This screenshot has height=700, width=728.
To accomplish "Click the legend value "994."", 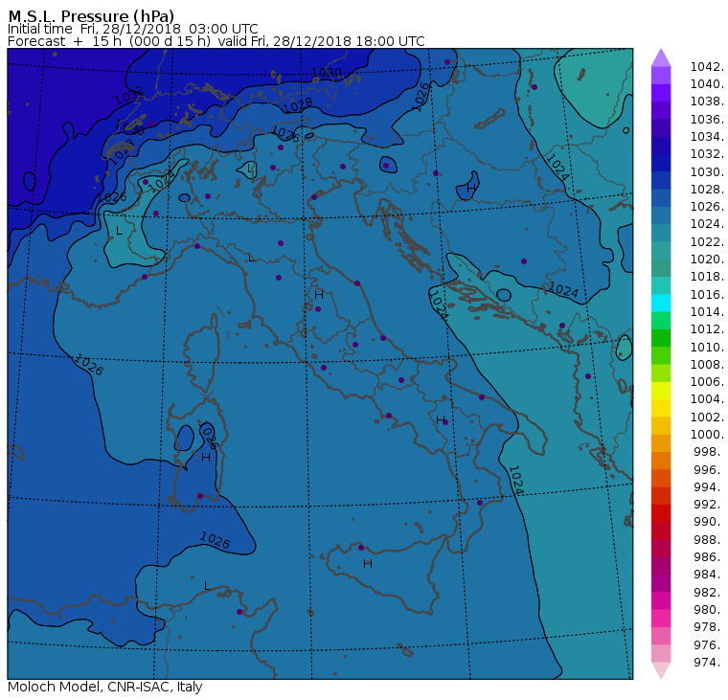I will (709, 487).
